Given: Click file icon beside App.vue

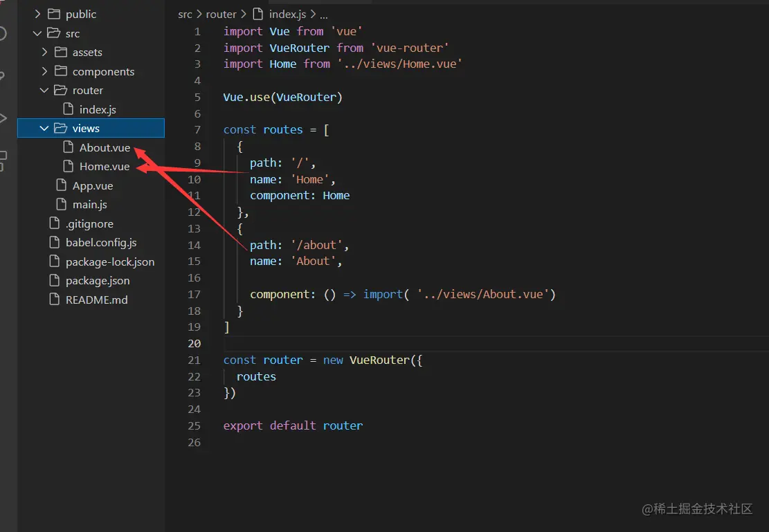Looking at the screenshot, I should [62, 185].
